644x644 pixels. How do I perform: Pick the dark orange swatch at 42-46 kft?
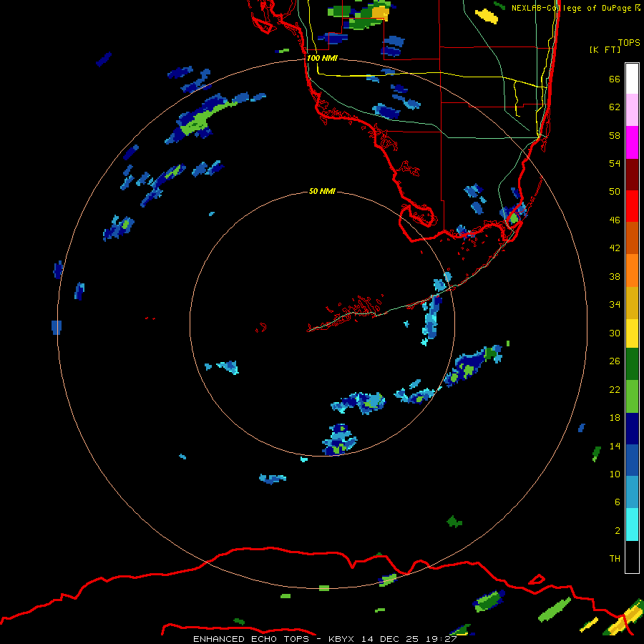point(632,238)
